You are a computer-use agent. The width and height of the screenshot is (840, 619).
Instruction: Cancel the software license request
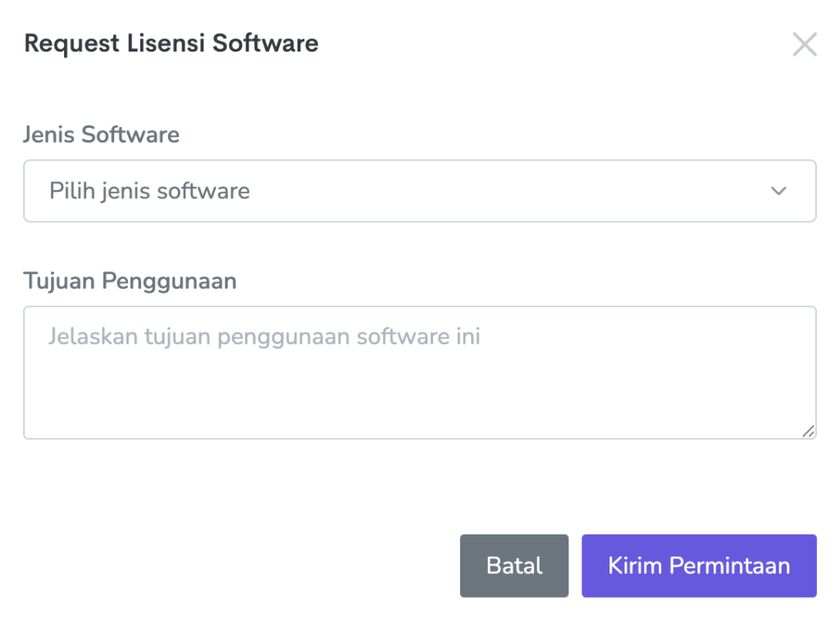[514, 566]
